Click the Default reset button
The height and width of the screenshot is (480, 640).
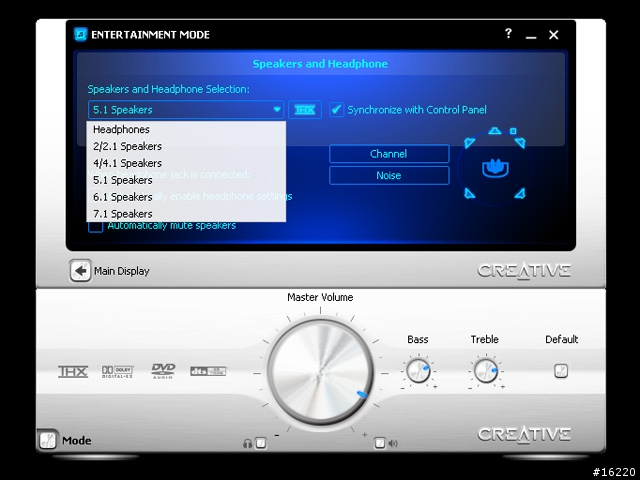pyautogui.click(x=561, y=371)
